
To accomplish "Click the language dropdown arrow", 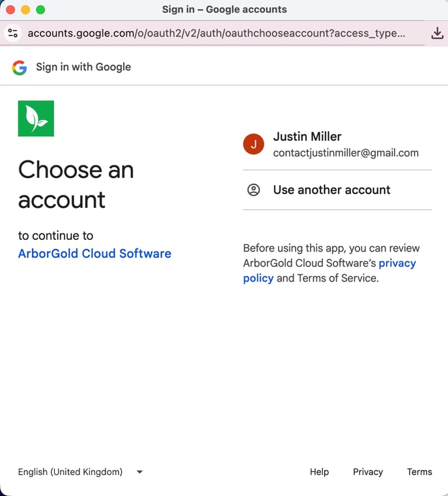I will (139, 472).
